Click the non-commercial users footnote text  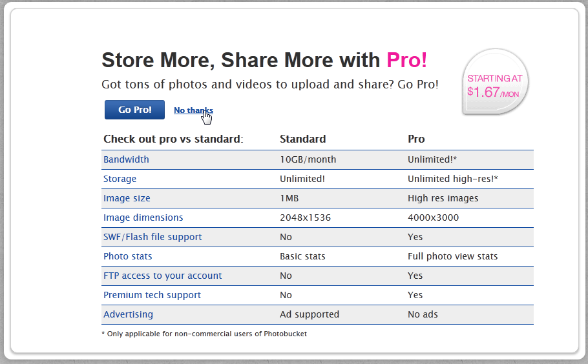click(204, 334)
